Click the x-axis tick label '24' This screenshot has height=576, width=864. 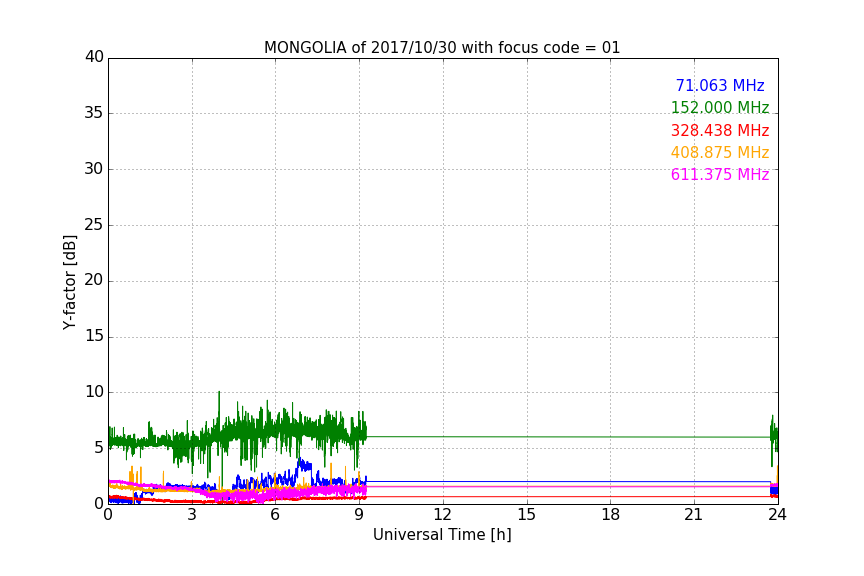777,515
